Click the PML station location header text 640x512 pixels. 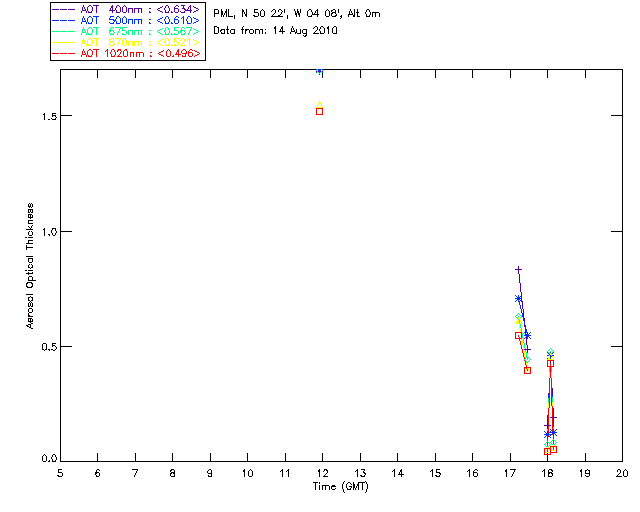(297, 14)
